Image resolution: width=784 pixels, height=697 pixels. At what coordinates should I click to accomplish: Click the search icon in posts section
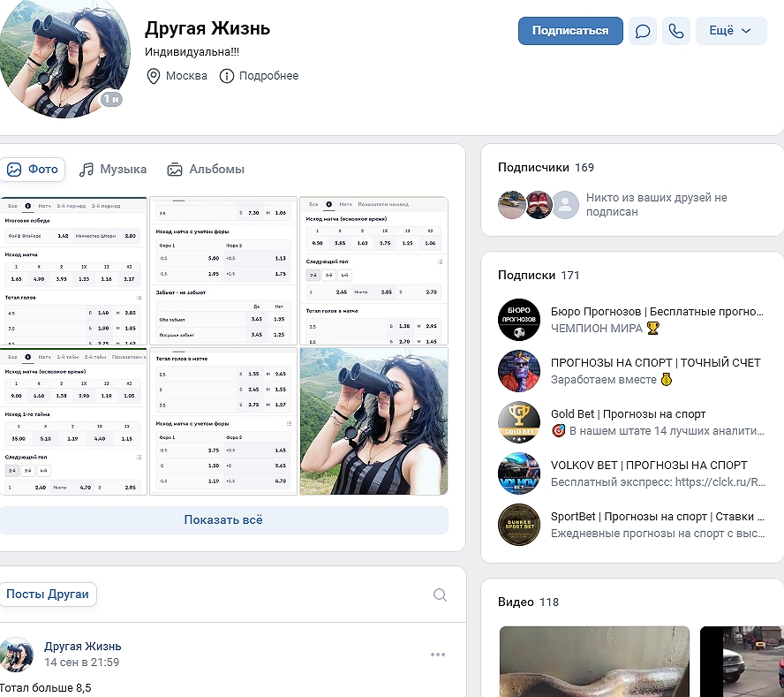click(440, 595)
